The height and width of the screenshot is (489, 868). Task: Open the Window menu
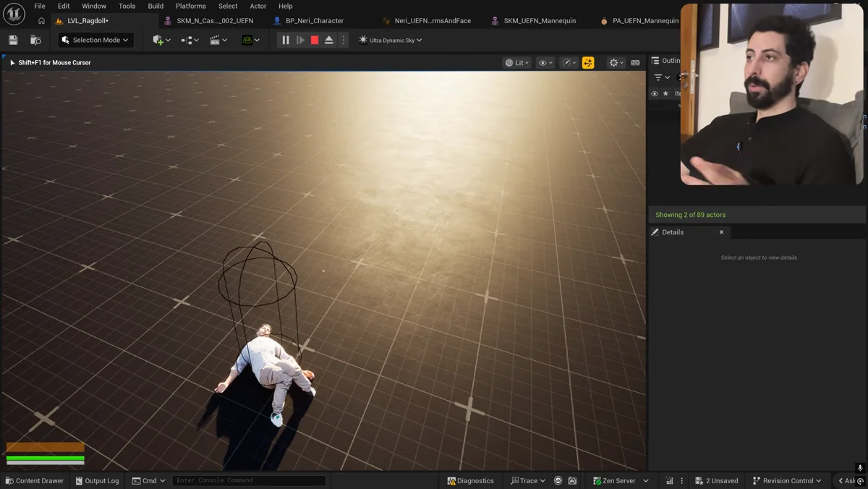pos(94,6)
